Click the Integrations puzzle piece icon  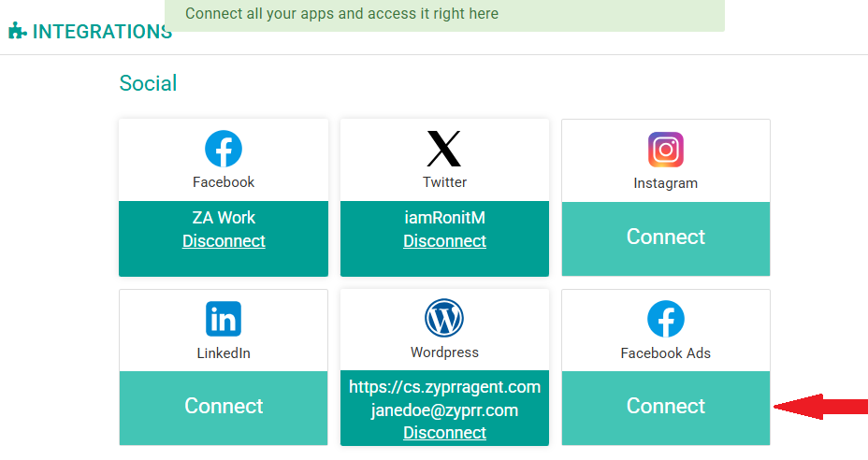tap(17, 31)
